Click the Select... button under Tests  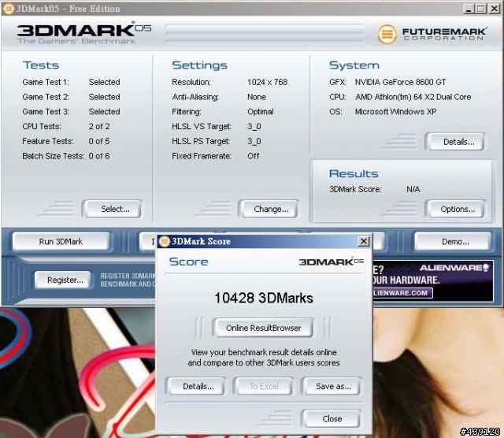point(112,209)
